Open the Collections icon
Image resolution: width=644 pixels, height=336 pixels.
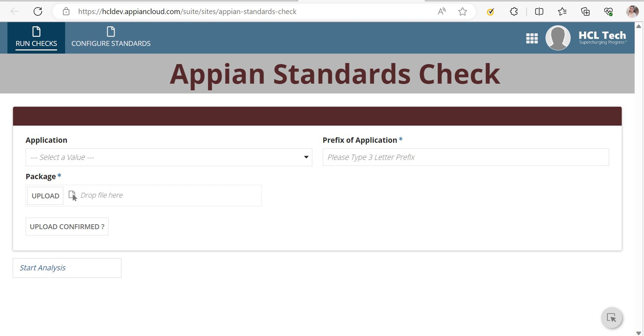(x=585, y=11)
